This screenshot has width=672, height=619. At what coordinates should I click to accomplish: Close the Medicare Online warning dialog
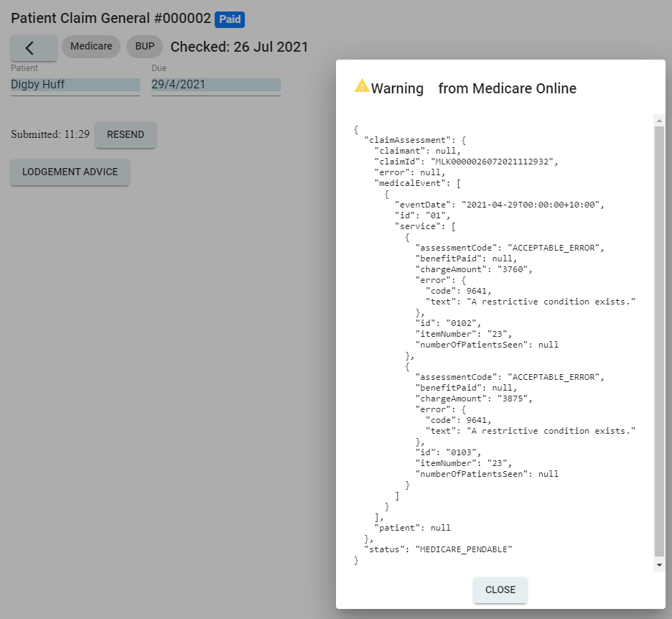tap(500, 590)
